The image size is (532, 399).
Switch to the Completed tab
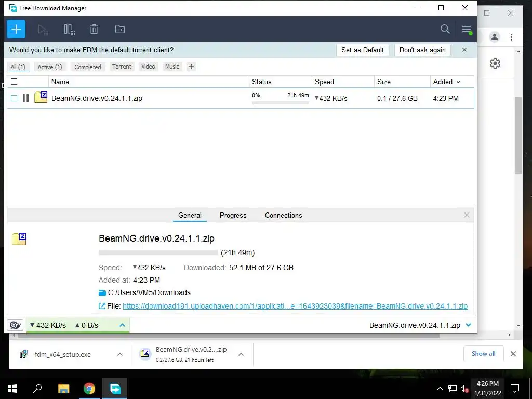point(88,67)
